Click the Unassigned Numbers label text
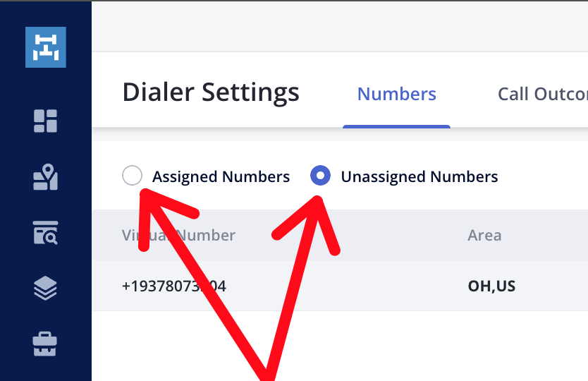Image resolution: width=588 pixels, height=381 pixels. tap(419, 176)
